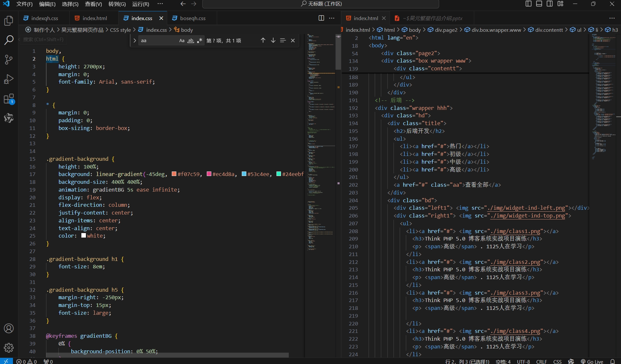Open the 编辑(E) menu

click(x=47, y=4)
